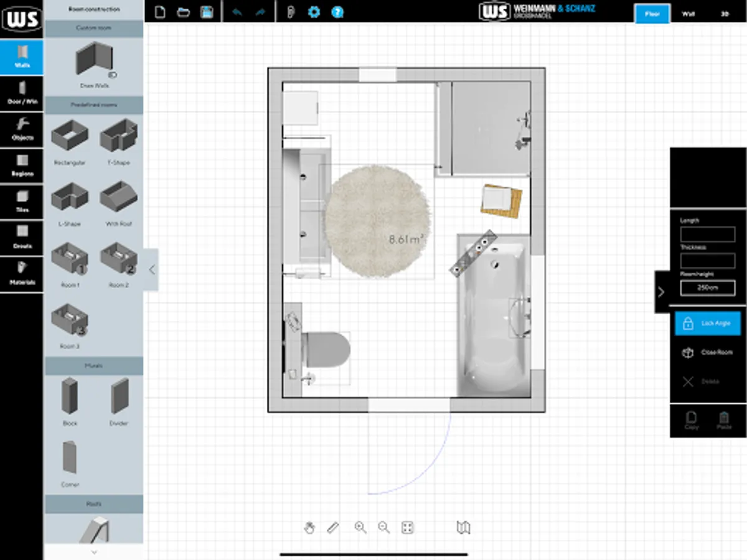
Task: Choose the With Roof predefined room
Action: pos(118,204)
